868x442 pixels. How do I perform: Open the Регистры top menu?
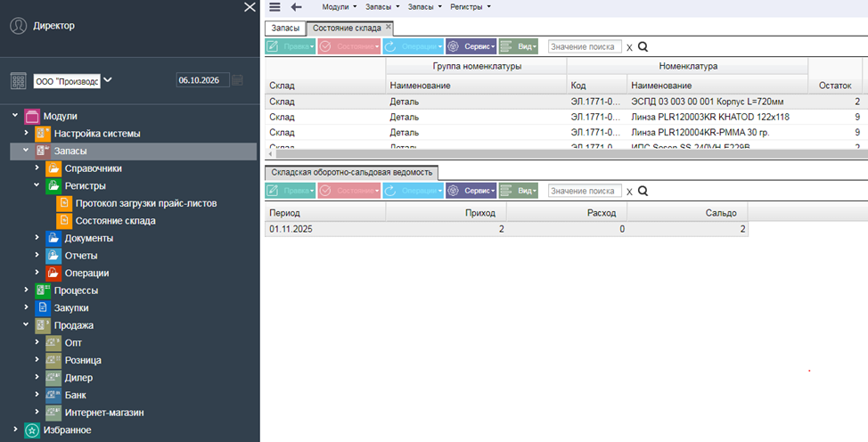470,7
